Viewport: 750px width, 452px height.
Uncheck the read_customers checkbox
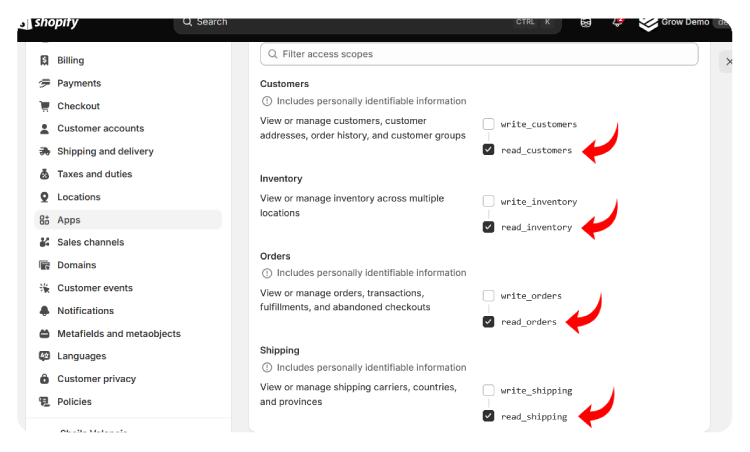tap(488, 150)
